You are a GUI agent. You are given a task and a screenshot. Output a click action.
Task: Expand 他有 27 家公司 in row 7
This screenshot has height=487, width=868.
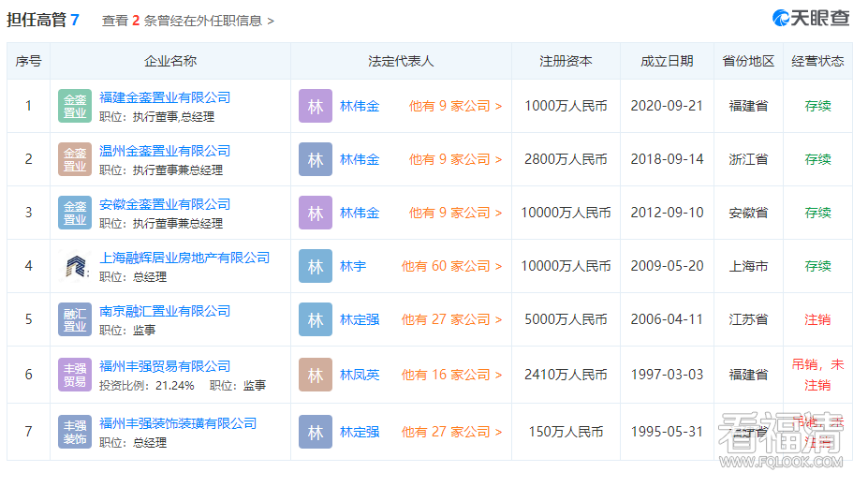click(451, 432)
